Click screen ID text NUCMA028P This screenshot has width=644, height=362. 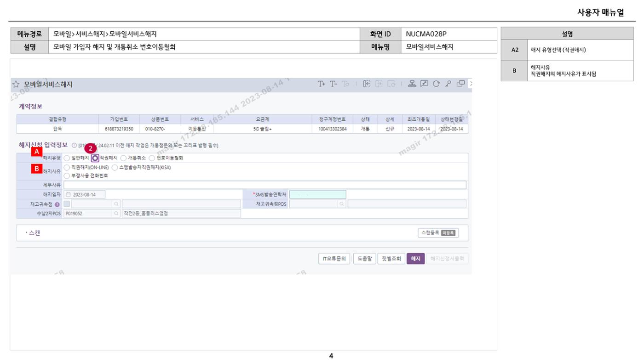pos(426,34)
